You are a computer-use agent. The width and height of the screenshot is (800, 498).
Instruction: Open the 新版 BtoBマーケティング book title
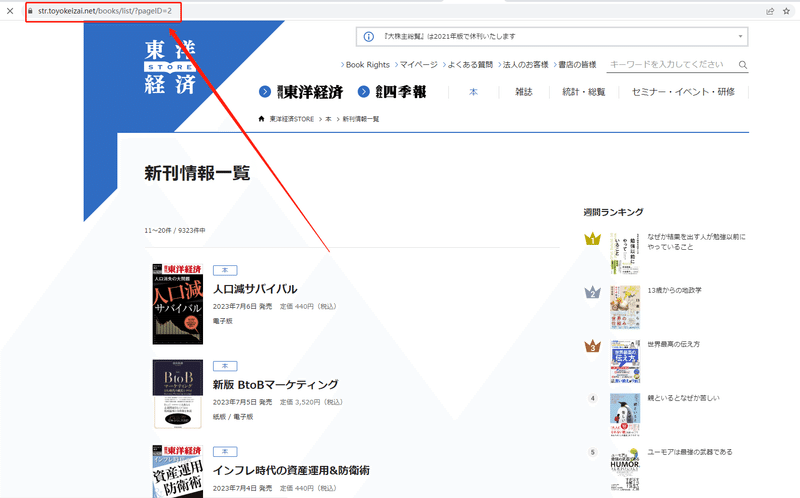click(276, 385)
